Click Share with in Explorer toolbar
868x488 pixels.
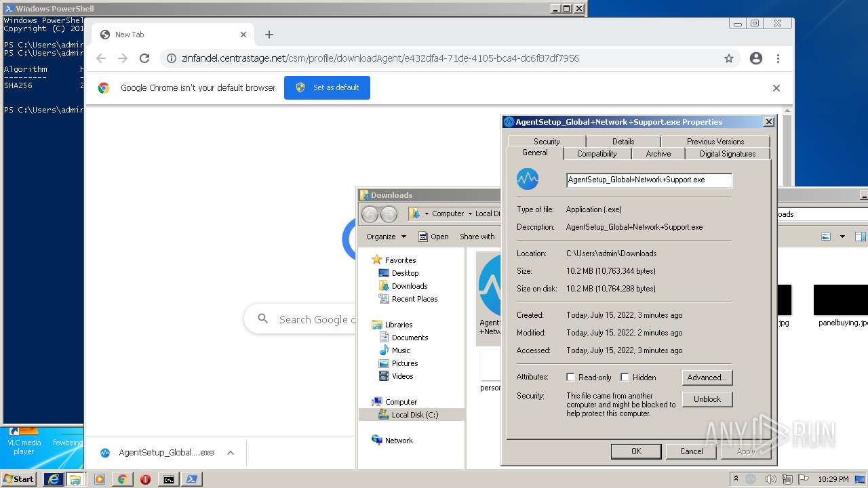477,237
